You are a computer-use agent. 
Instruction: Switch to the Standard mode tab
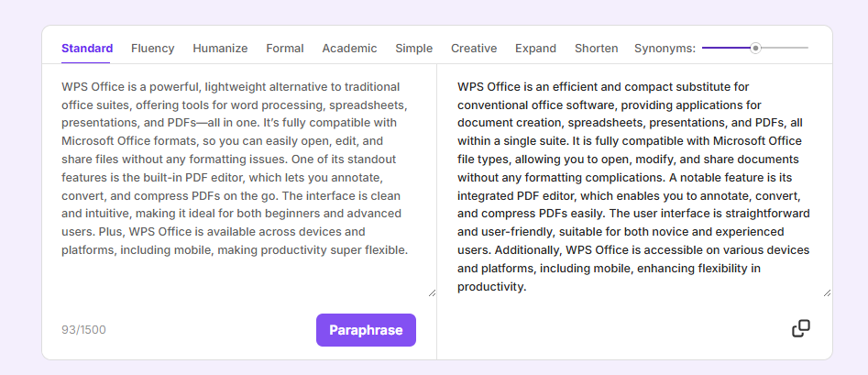click(87, 49)
